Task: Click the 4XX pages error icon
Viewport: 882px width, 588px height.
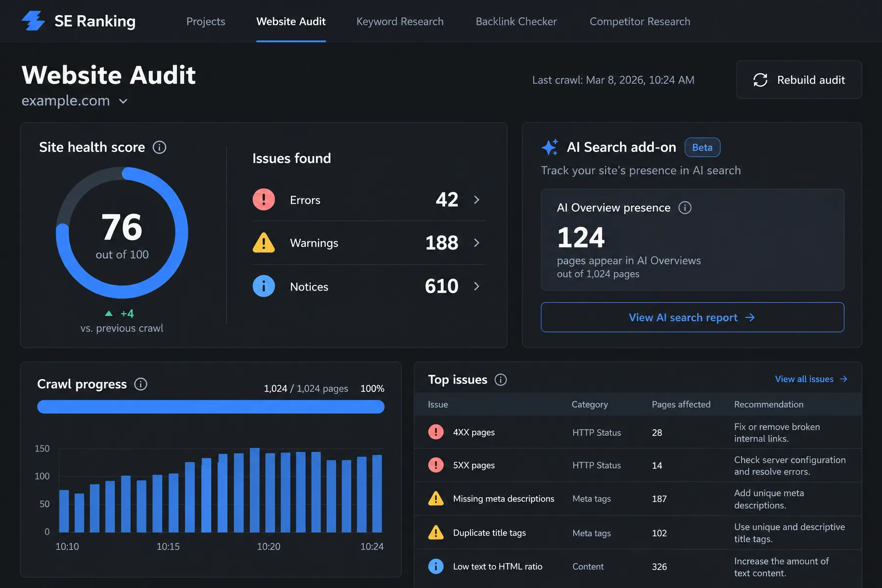Action: click(436, 432)
